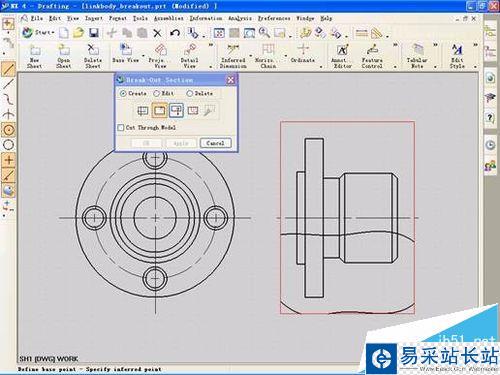Click the Paste clipboard icon

pos(142,33)
